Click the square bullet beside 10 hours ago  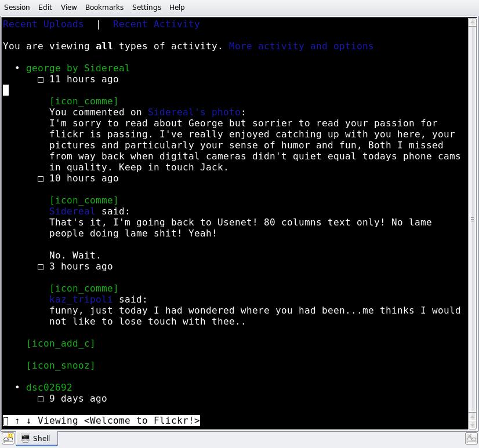tap(41, 179)
